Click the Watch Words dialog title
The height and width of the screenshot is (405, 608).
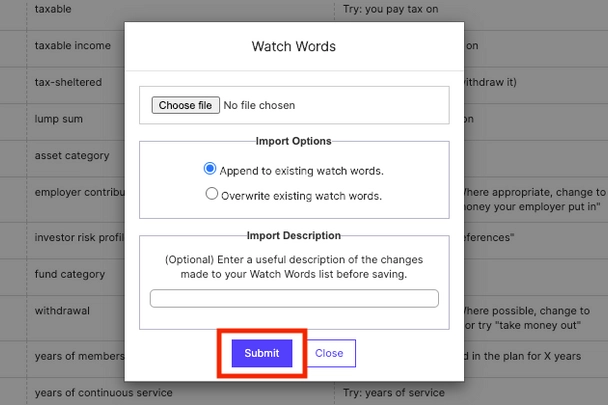(293, 47)
